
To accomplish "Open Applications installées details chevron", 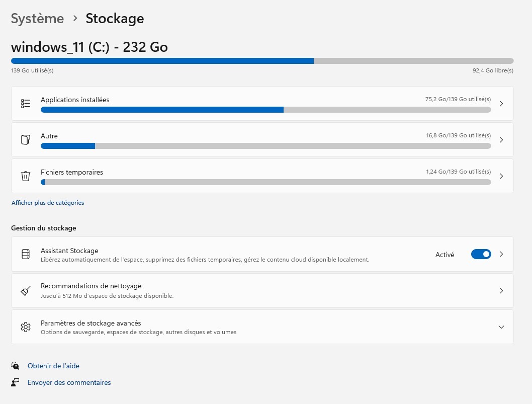I will [x=501, y=104].
